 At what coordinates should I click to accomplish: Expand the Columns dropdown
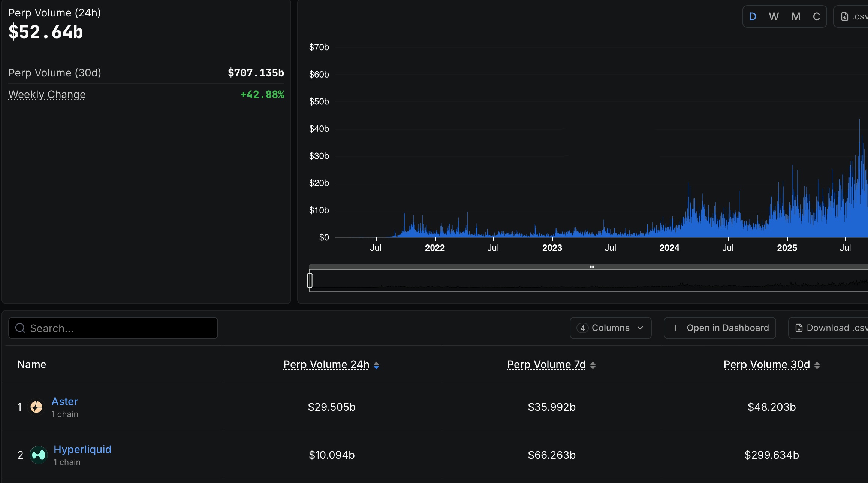(611, 328)
